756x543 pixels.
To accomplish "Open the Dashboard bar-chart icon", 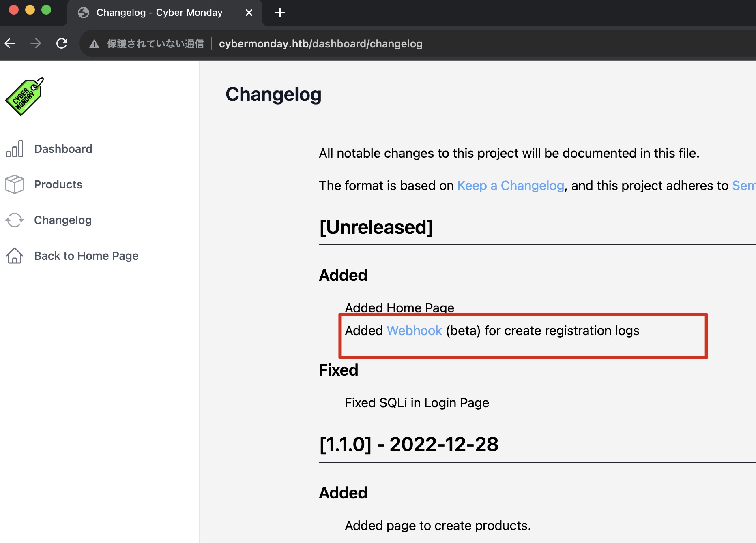I will coord(15,149).
